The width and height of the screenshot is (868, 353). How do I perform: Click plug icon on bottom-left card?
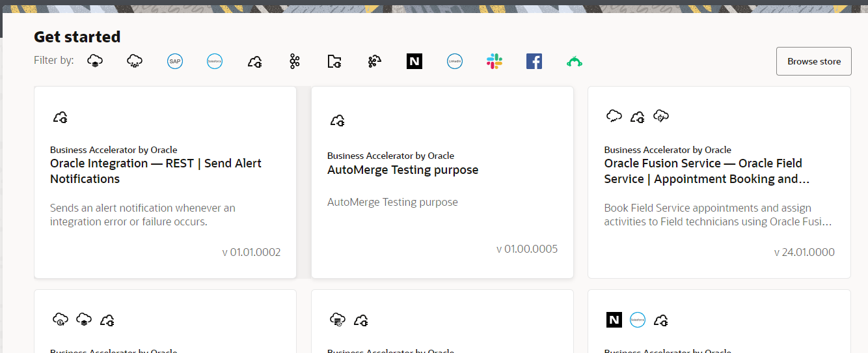pos(107,320)
